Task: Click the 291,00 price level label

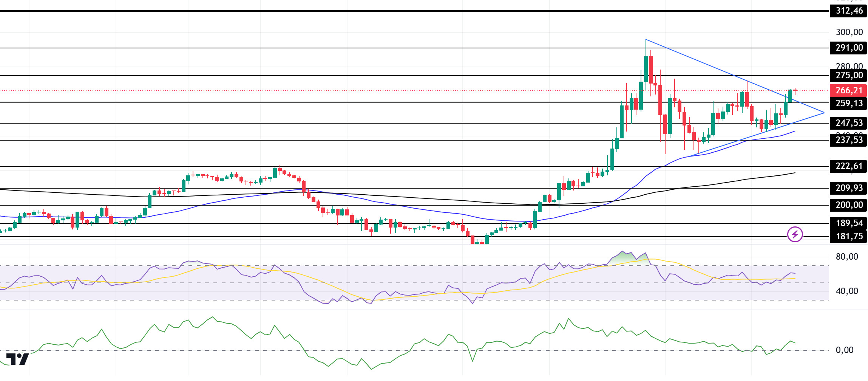Action: pos(848,48)
